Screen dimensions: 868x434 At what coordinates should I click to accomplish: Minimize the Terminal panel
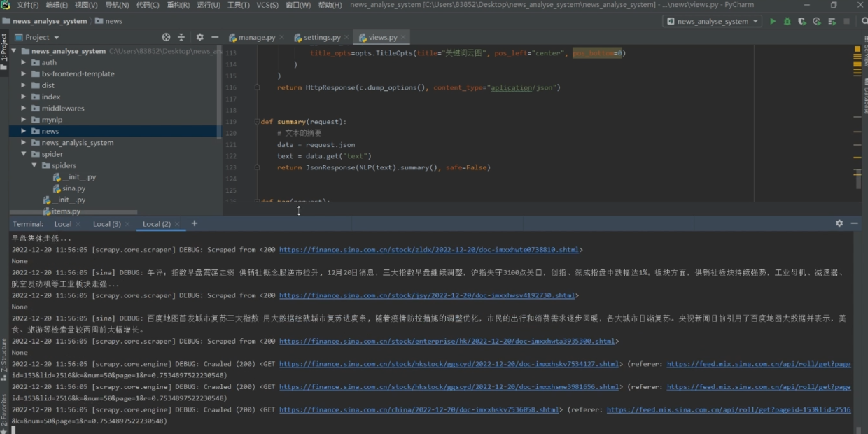(x=855, y=223)
